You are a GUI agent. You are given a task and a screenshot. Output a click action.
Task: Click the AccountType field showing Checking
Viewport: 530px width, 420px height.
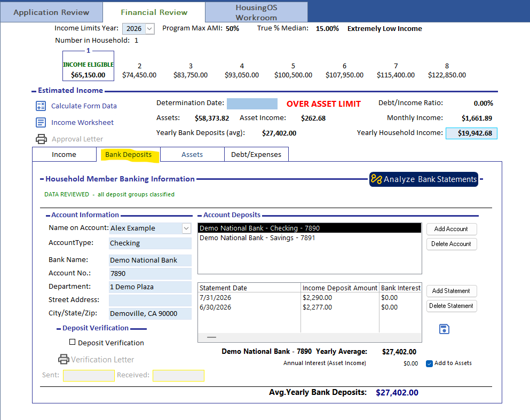tap(150, 243)
